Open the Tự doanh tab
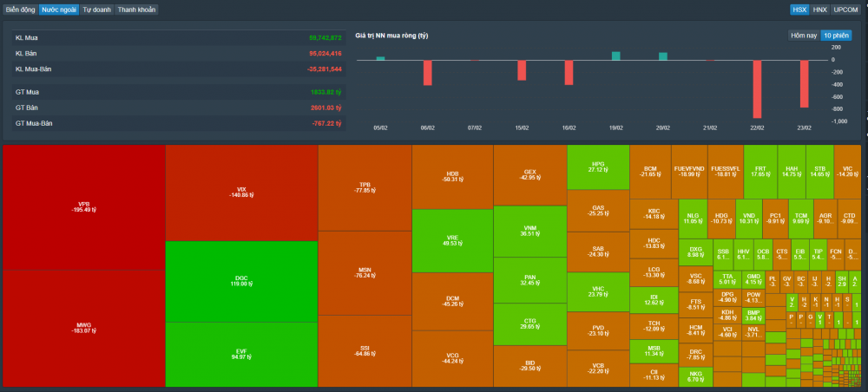 [x=97, y=10]
